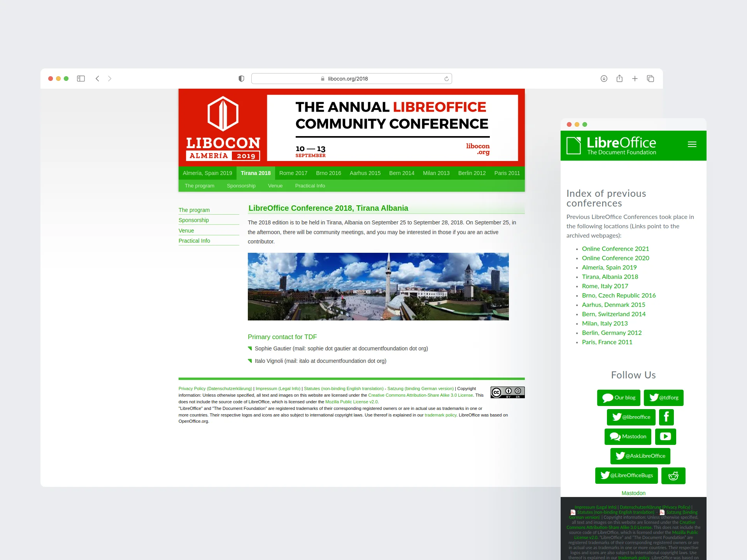Click the LibreOffice Document Foundation logo
This screenshot has height=560, width=747.
(611, 146)
